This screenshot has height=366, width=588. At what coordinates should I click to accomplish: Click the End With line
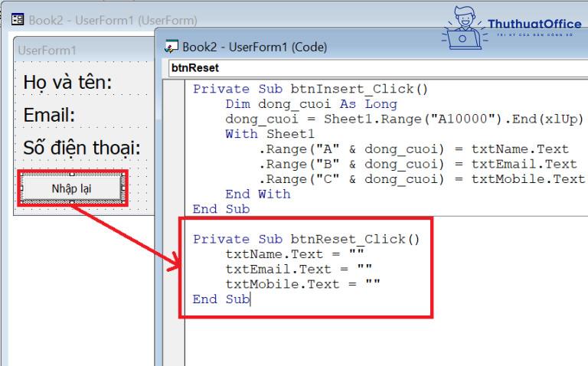pos(258,194)
